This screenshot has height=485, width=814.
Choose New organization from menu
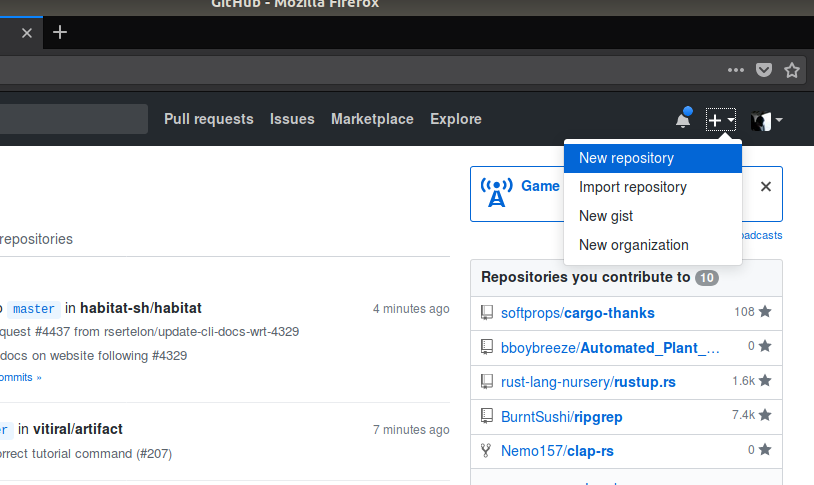653,245
